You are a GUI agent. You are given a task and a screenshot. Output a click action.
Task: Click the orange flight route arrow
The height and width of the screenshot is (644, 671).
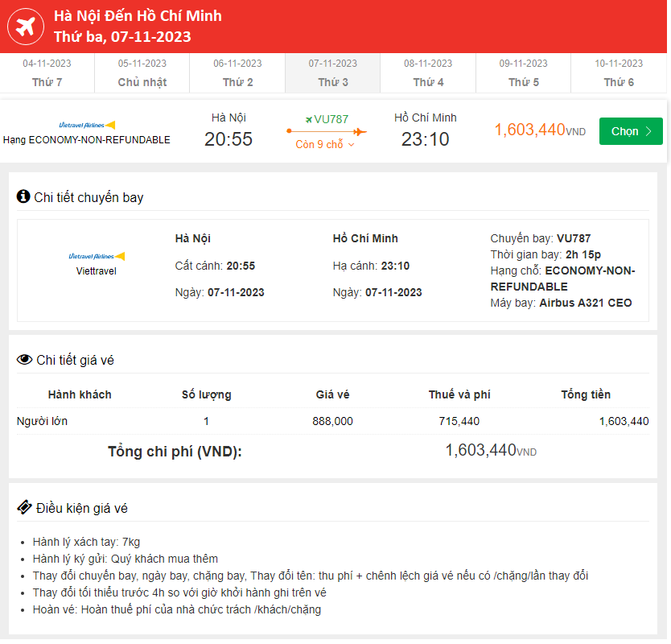coord(326,132)
